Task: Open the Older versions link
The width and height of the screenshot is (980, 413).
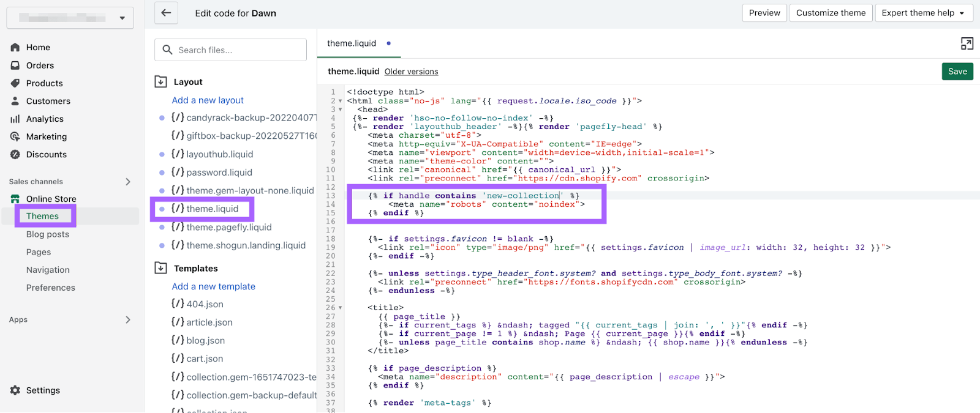Action: [x=411, y=72]
